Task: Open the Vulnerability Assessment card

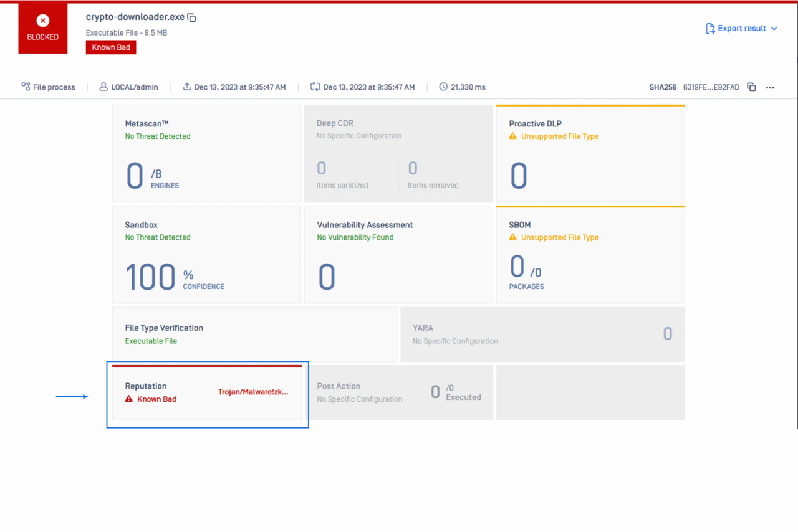Action: [398, 255]
